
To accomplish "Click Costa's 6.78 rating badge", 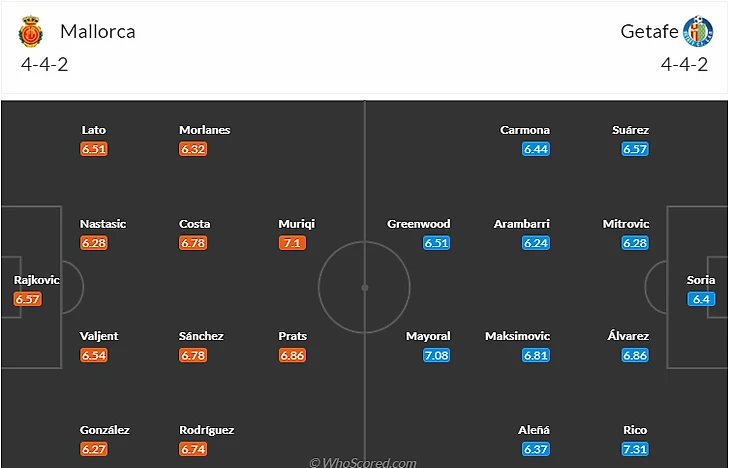I will (x=194, y=243).
